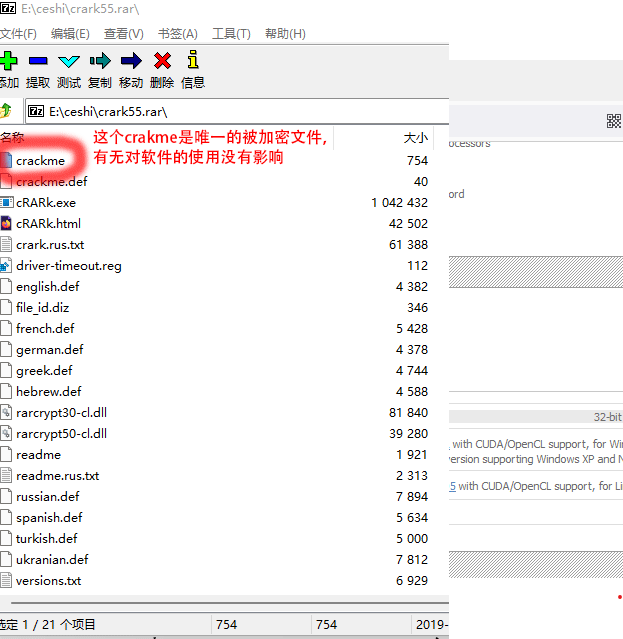
Task: Click the Test (测试) checkmark icon
Action: [x=69, y=61]
